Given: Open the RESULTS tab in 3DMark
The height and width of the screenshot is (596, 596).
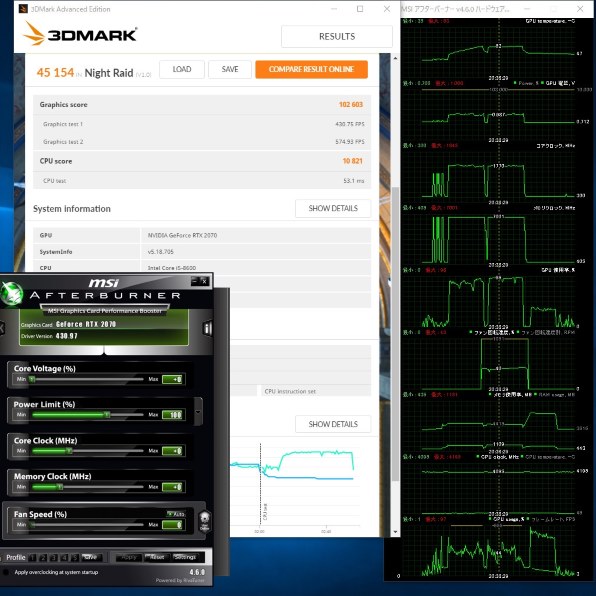Looking at the screenshot, I should coord(337,36).
